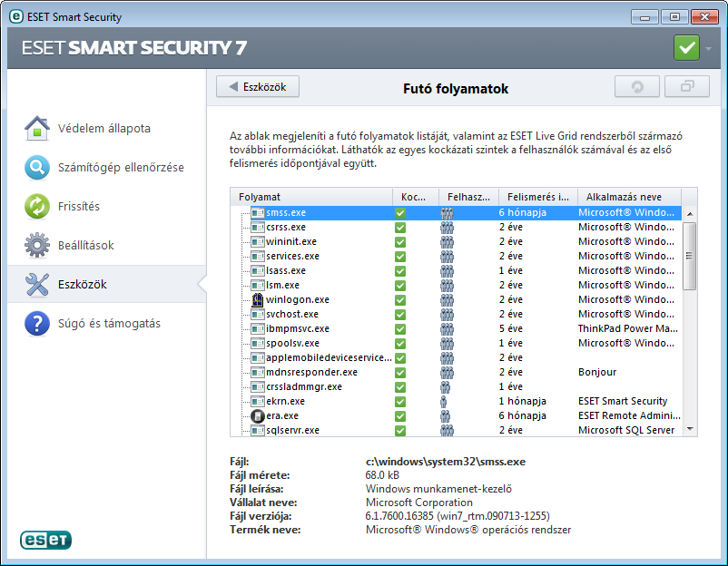Click the process list scroll up arrow
The height and width of the screenshot is (566, 728).
click(x=690, y=213)
